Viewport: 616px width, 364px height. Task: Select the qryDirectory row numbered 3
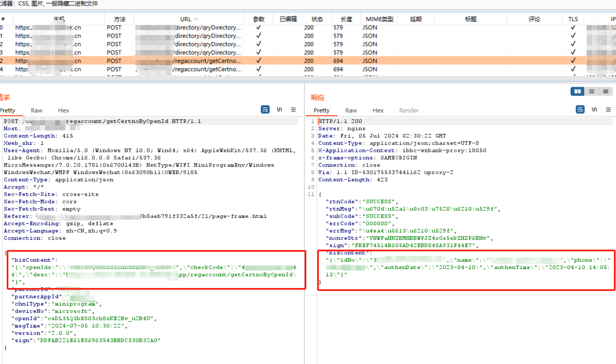308,53
